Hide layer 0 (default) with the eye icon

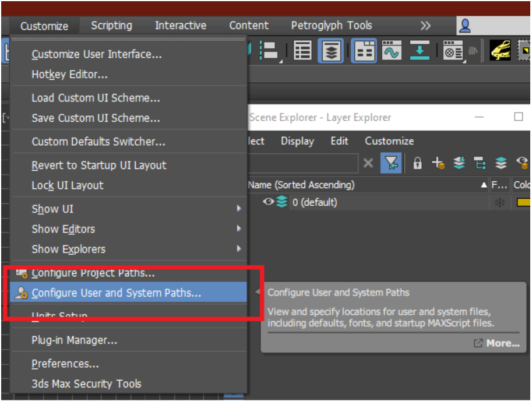coord(268,202)
